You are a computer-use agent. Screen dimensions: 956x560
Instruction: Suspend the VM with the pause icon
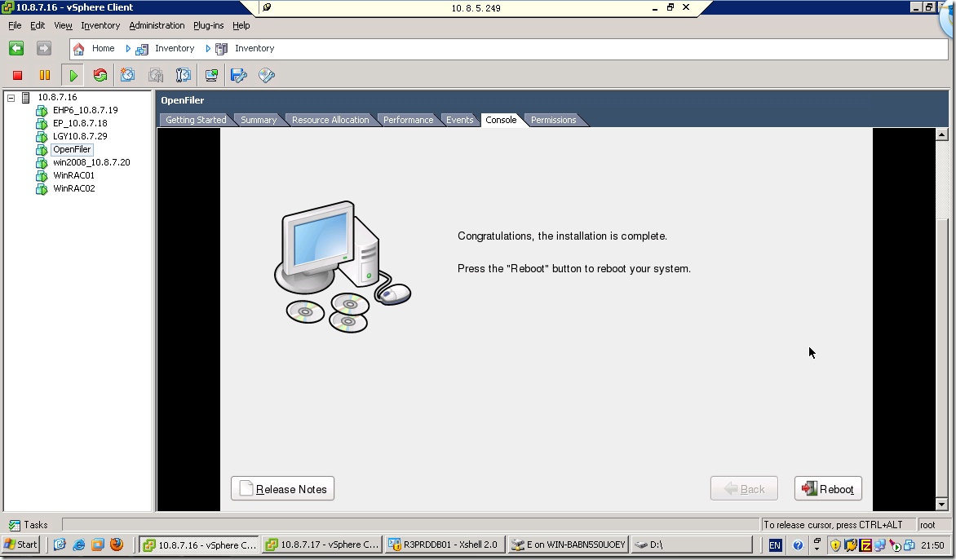coord(45,75)
